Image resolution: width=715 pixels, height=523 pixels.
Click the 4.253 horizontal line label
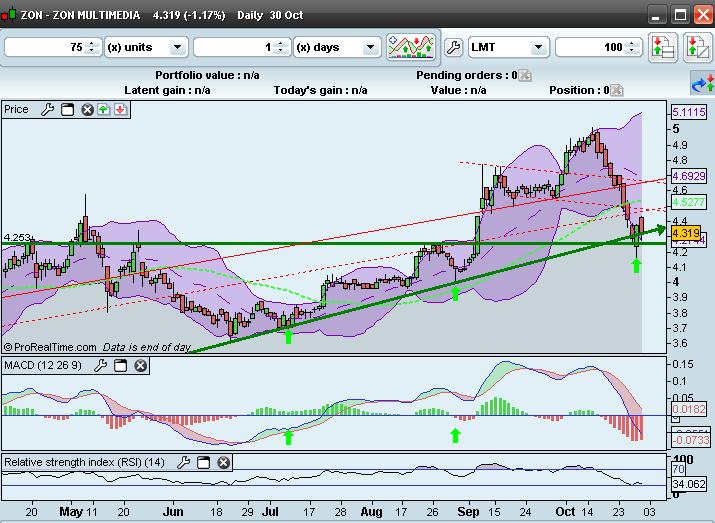tap(17, 238)
